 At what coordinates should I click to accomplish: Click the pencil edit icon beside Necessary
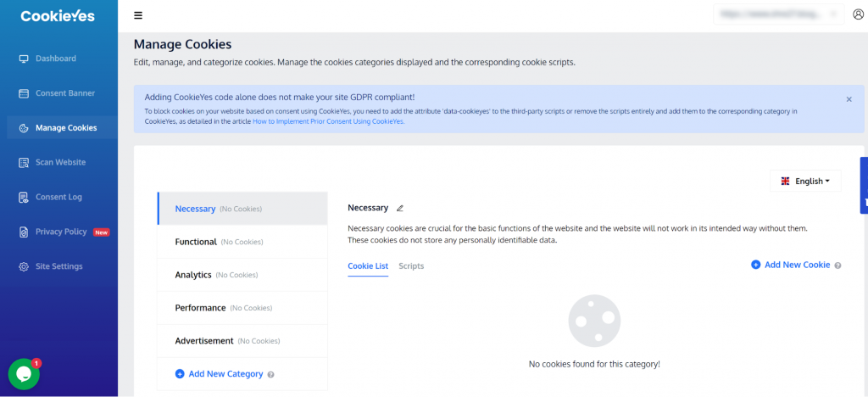[400, 208]
